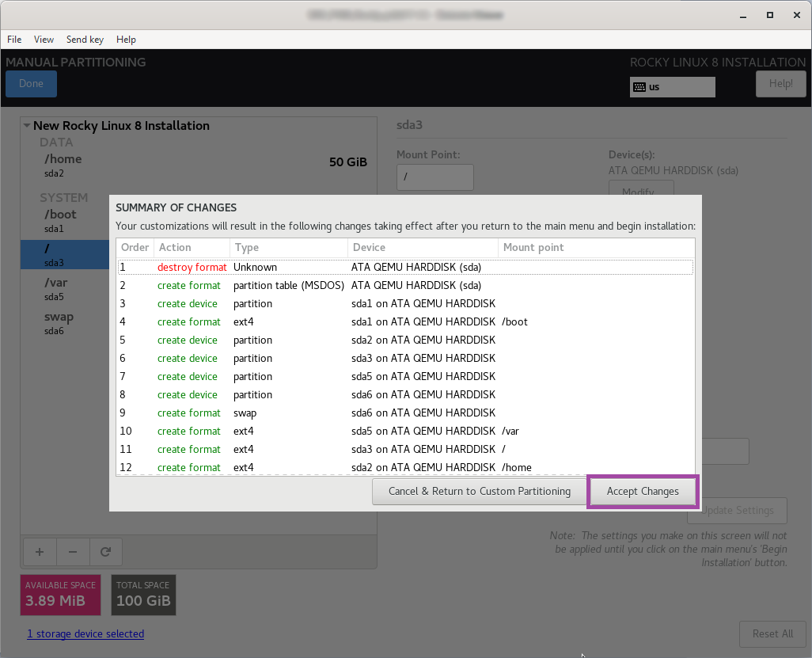Click the Update Settings button
Viewport: 812px width, 658px height.
(x=738, y=511)
